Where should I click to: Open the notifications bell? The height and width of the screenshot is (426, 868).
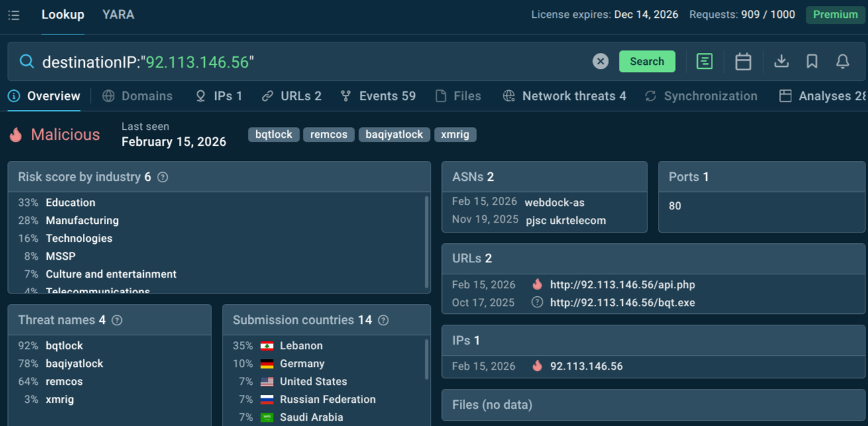(842, 61)
